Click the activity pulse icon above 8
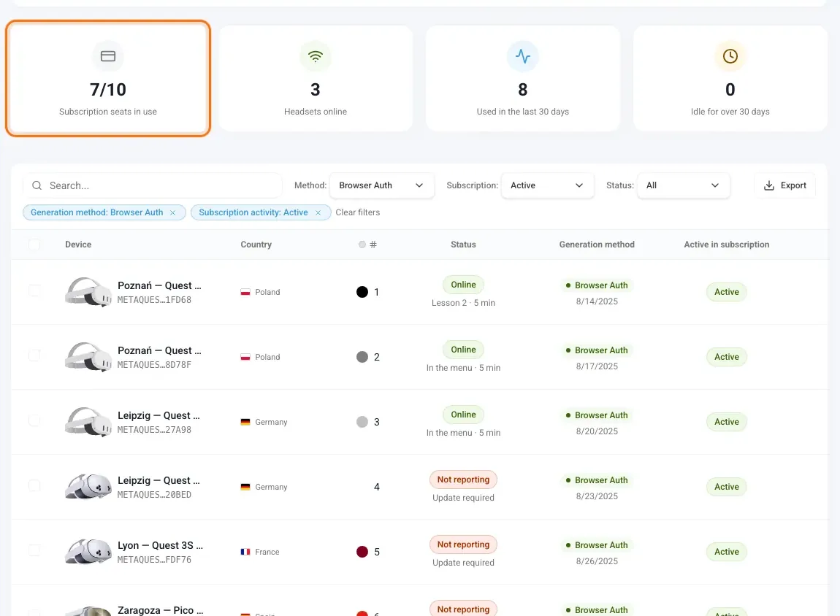This screenshot has height=616, width=840. click(x=523, y=56)
